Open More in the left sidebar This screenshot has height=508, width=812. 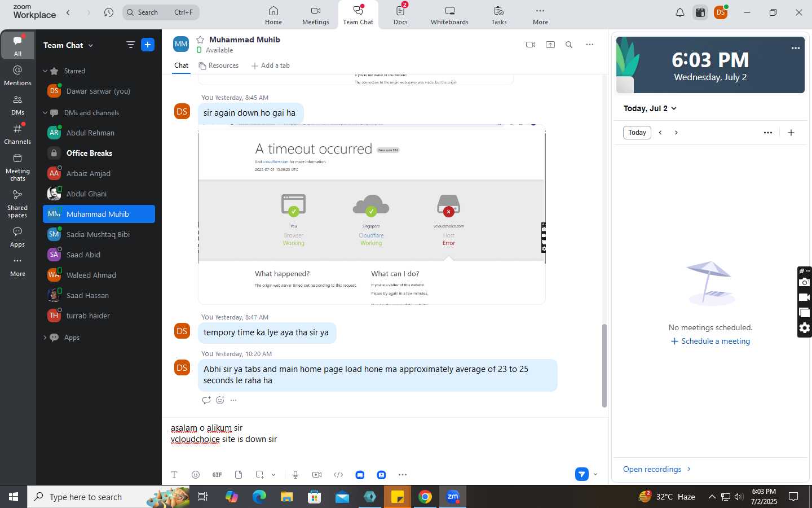(18, 266)
